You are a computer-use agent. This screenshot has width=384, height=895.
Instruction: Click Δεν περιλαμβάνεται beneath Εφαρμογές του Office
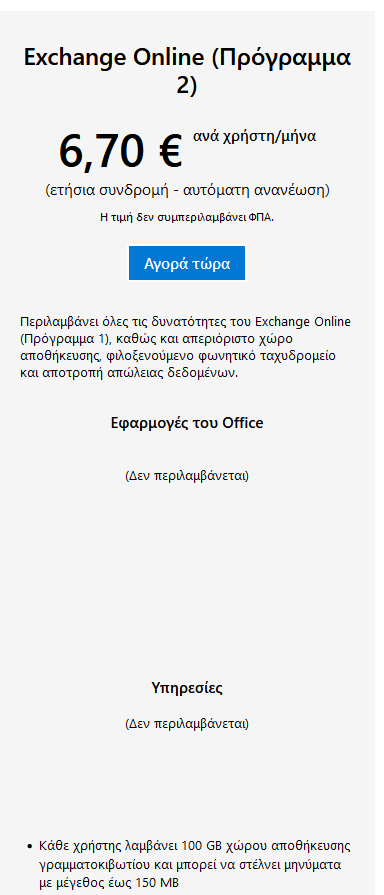[x=187, y=475]
